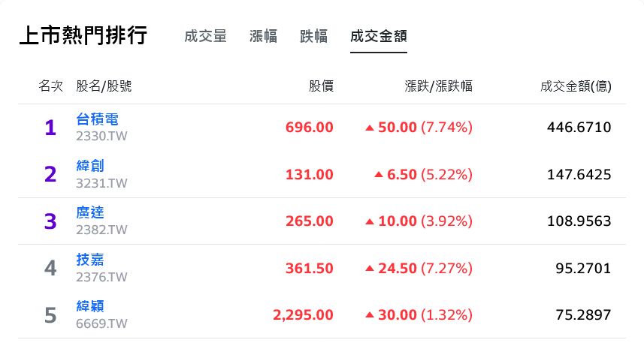Click the 成交金額(億) column header
The width and height of the screenshot is (644, 349).
point(576,86)
